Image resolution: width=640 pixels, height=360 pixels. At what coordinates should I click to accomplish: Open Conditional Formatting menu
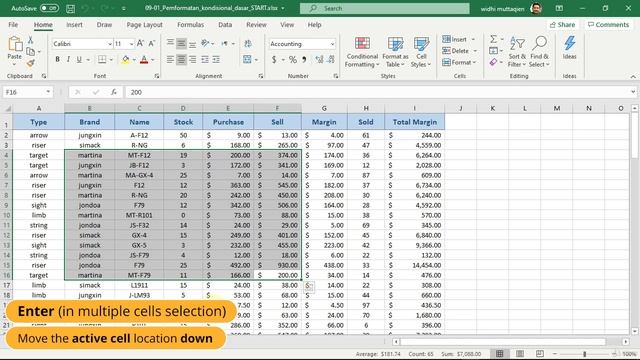362,52
